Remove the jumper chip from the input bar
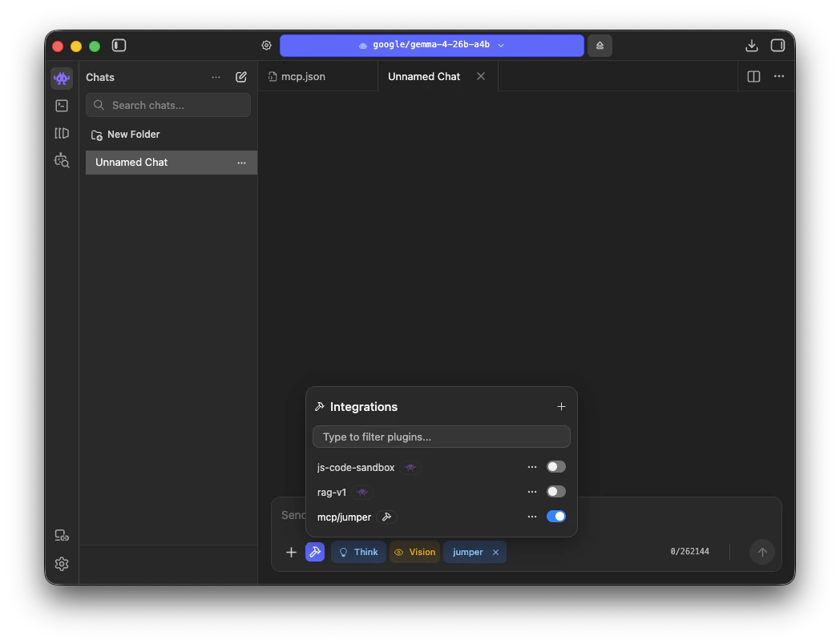Image resolution: width=840 pixels, height=644 pixels. point(495,552)
